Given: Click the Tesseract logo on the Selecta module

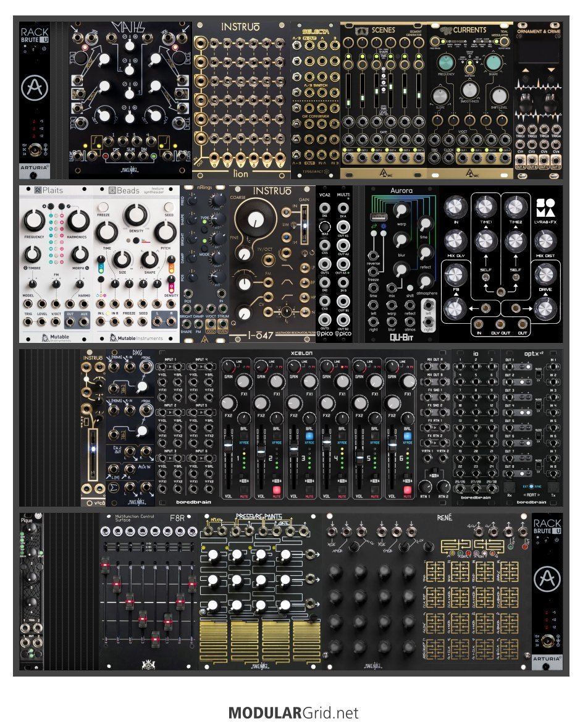Looking at the screenshot, I should coord(316,172).
